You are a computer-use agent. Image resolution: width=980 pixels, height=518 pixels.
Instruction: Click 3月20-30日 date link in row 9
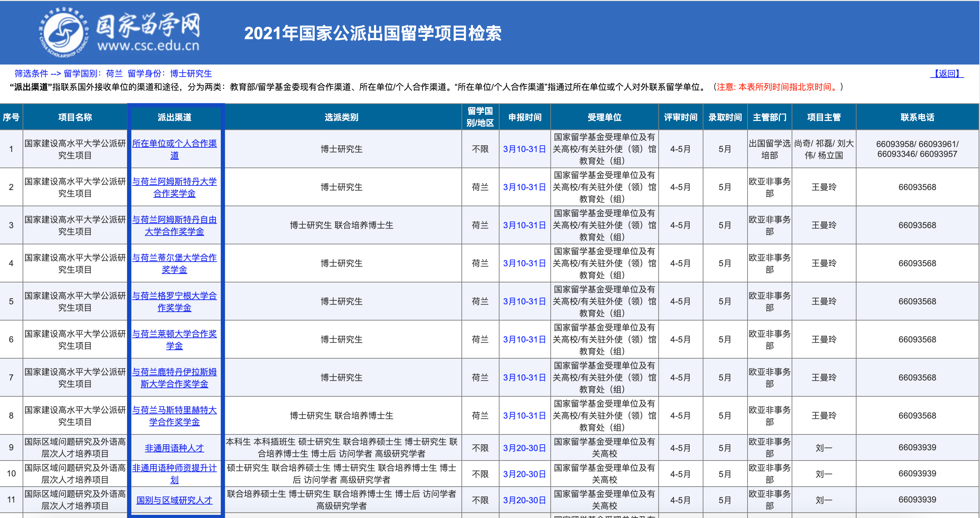click(x=524, y=447)
